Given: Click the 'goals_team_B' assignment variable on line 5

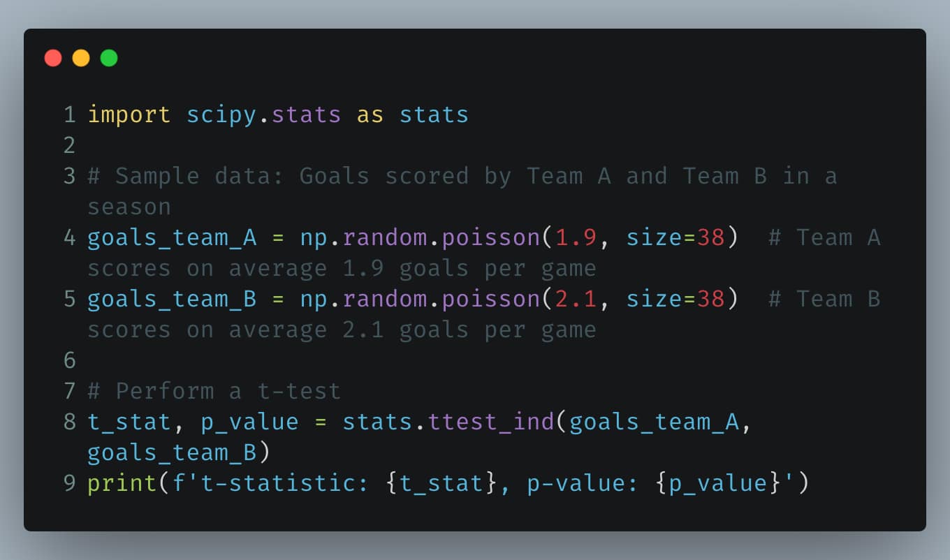Looking at the screenshot, I should click(172, 299).
